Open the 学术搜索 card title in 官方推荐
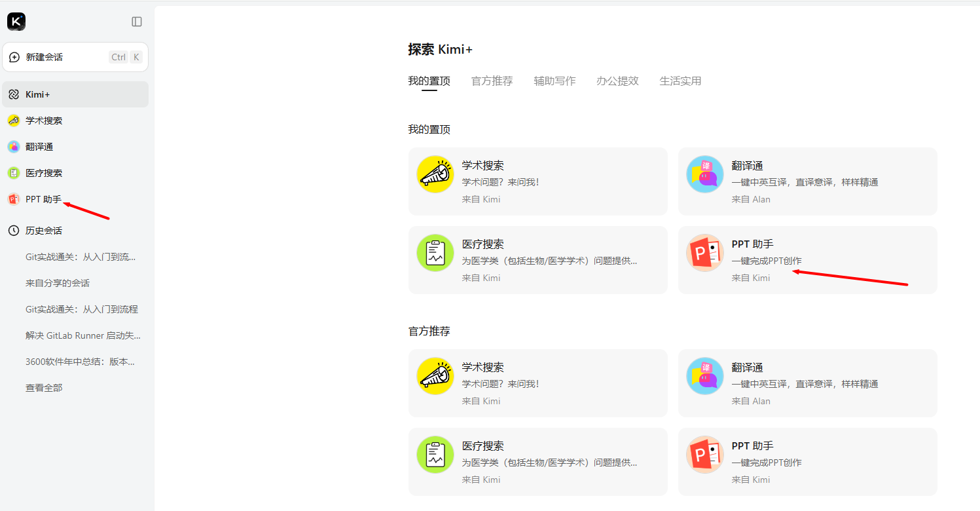 (x=483, y=368)
